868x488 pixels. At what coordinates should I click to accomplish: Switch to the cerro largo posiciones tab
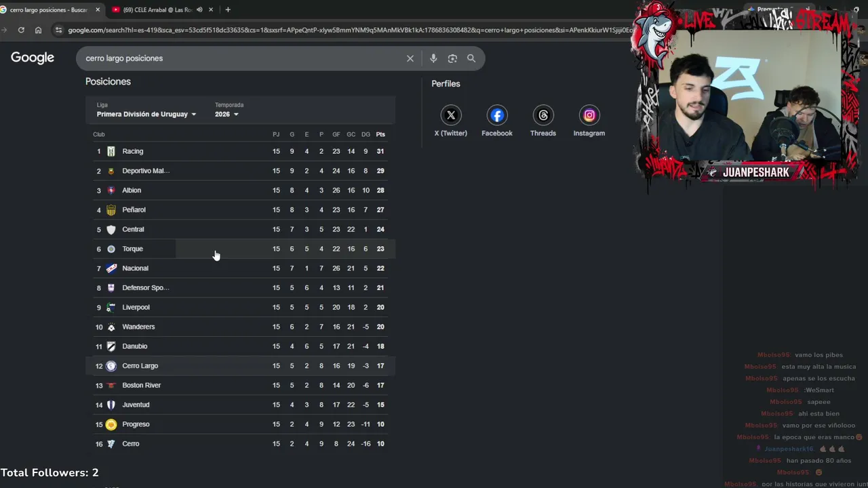point(49,9)
